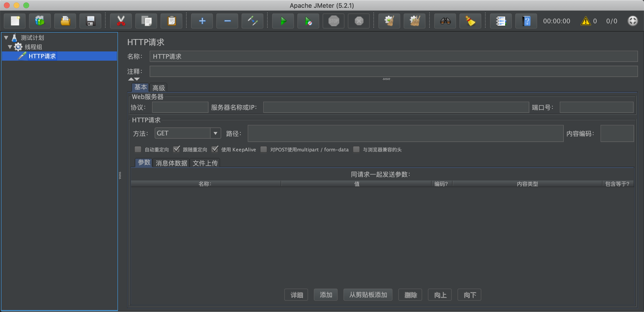Click the 服务器名称或IP input field

click(396, 107)
